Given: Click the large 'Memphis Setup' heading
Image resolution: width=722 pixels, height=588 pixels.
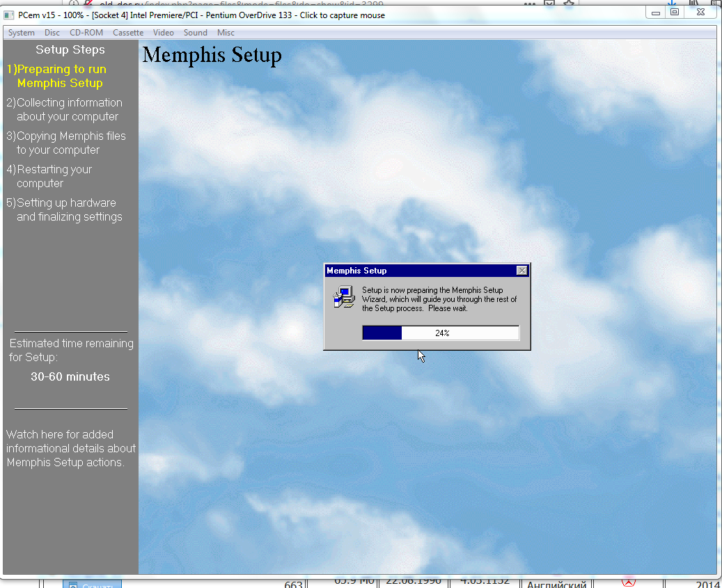Looking at the screenshot, I should click(x=212, y=56).
